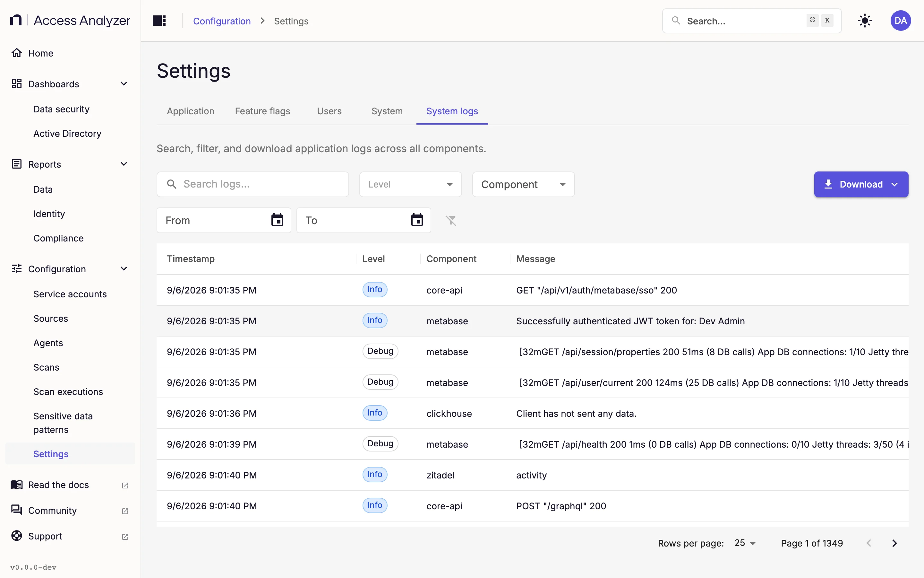This screenshot has height=578, width=924.
Task: Click the Timestamp column header
Action: pos(191,259)
